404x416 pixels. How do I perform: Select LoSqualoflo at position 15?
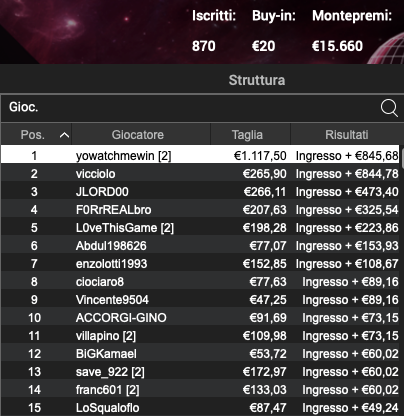point(200,408)
